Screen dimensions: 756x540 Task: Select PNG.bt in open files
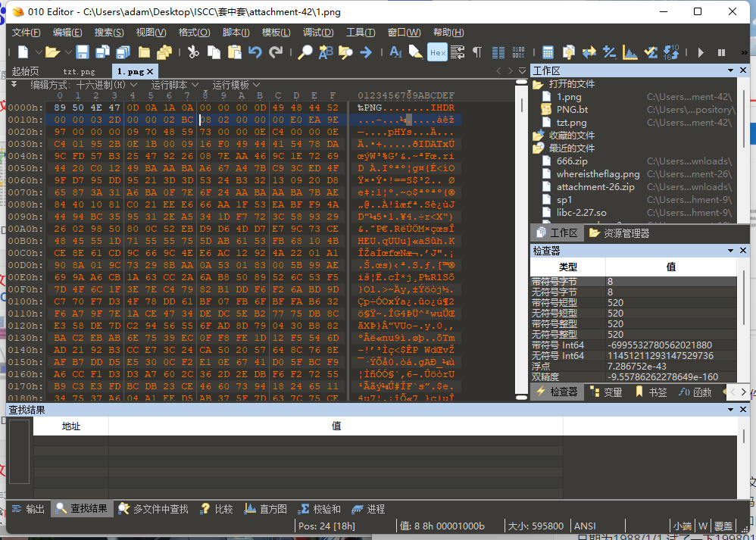[x=573, y=110]
